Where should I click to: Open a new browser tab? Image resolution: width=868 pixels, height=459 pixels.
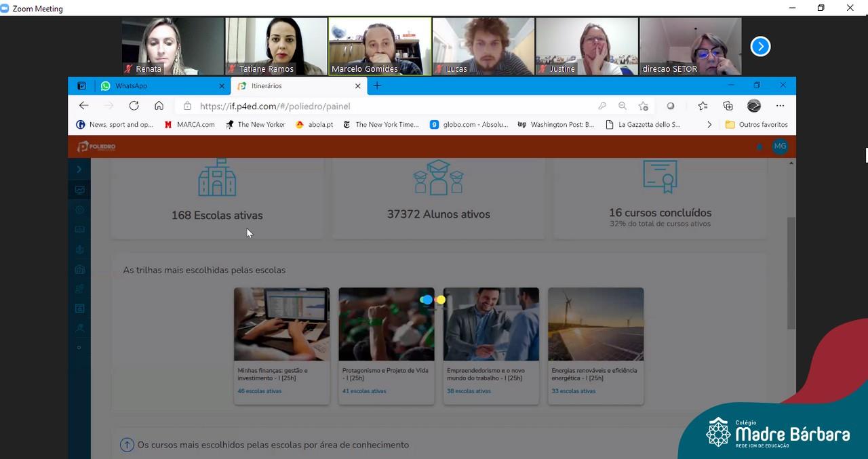[x=377, y=85]
